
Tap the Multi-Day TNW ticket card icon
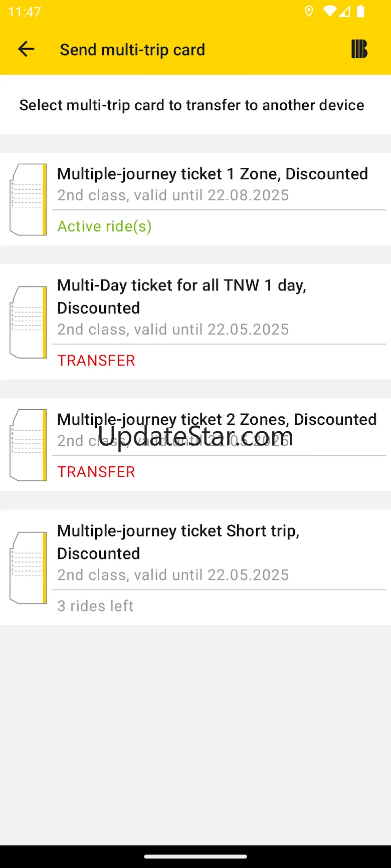coord(29,322)
